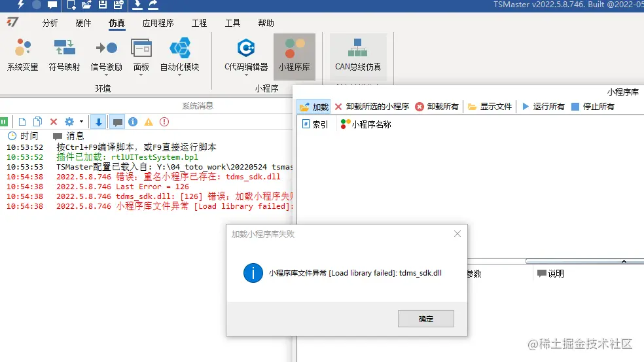The height and width of the screenshot is (362, 644).
Task: Click green pause icon in message toolbar
Action: click(4, 122)
